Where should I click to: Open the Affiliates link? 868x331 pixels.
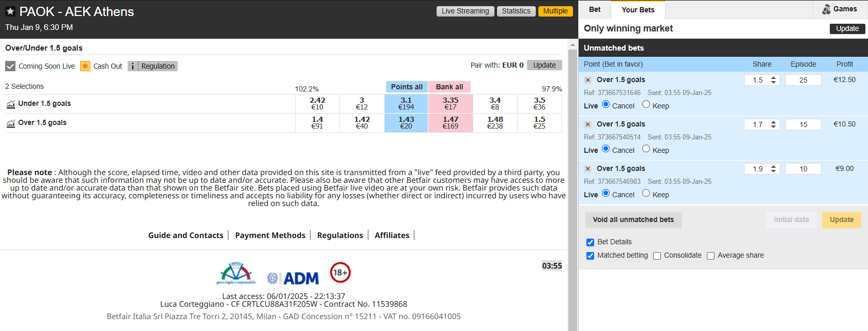[392, 235]
